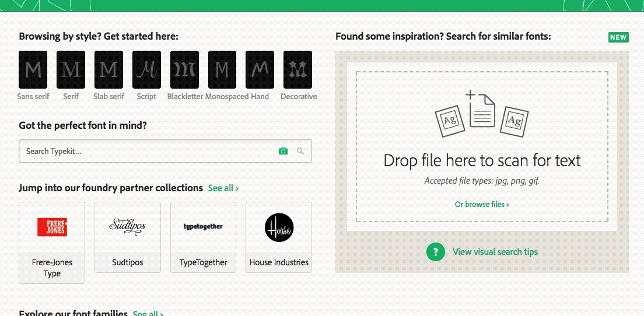Click the Script caption
The width and height of the screenshot is (644, 316).
click(146, 96)
